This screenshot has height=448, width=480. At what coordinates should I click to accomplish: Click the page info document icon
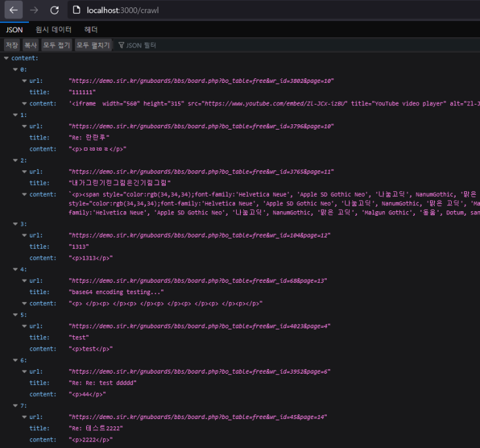click(x=76, y=10)
